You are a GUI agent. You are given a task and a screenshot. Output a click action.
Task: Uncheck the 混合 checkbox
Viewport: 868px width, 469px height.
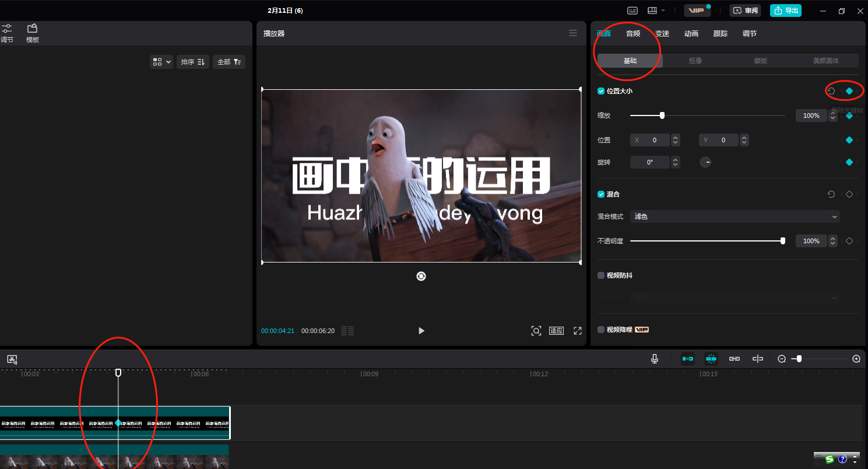click(x=601, y=194)
